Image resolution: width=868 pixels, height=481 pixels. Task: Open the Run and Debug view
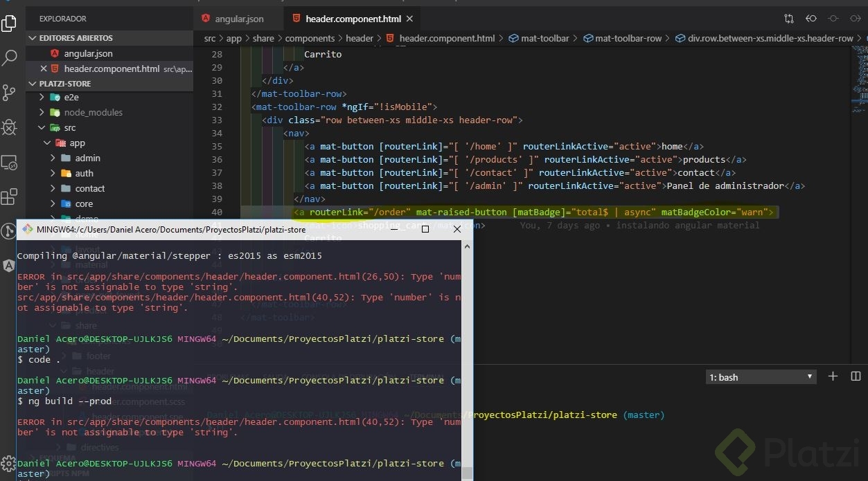coord(9,127)
